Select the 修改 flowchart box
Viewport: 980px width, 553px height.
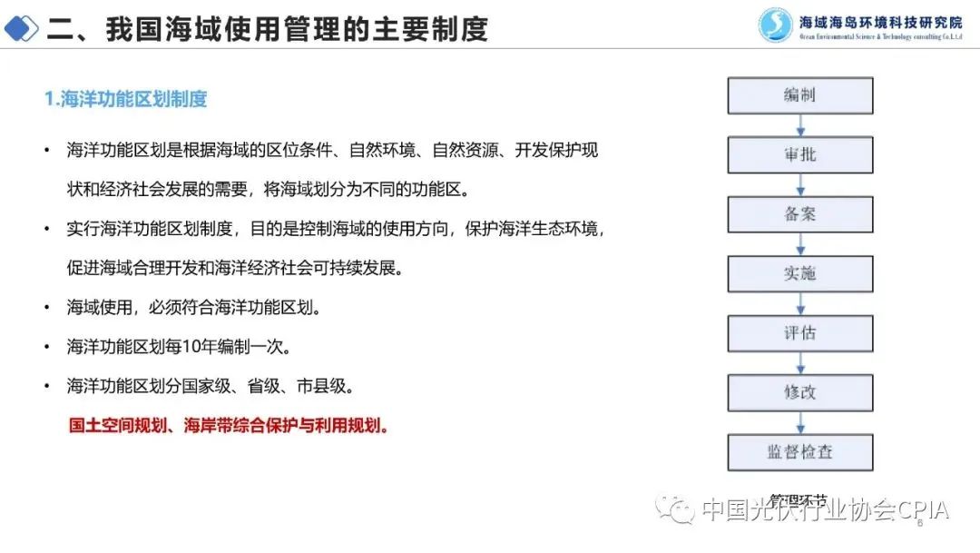(799, 392)
